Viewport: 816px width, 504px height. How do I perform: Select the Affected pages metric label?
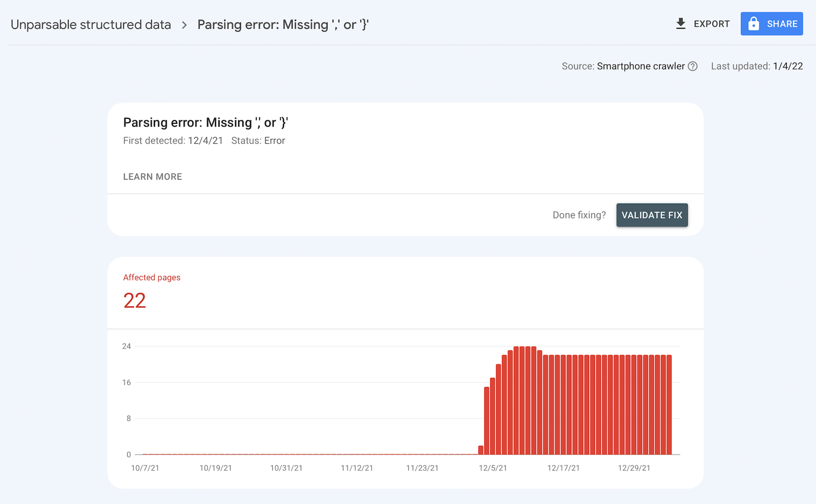151,277
